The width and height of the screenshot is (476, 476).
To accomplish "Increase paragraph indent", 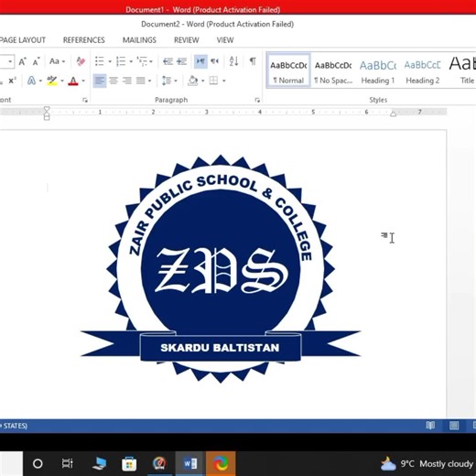I will (181, 61).
